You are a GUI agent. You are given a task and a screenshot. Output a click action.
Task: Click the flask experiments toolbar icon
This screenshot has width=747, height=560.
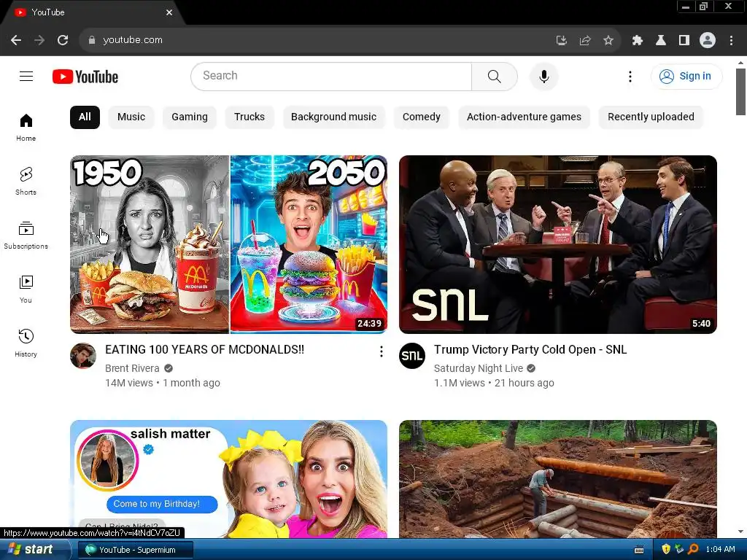click(x=661, y=41)
